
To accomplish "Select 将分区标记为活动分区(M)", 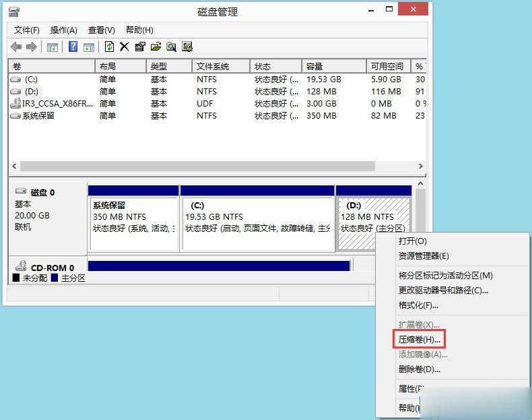I will 445,275.
